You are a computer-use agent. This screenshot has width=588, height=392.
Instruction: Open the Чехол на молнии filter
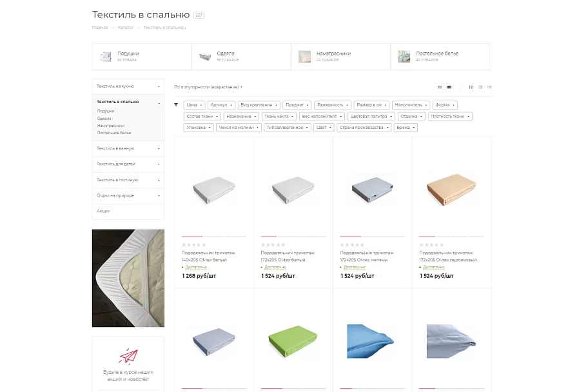click(x=239, y=128)
